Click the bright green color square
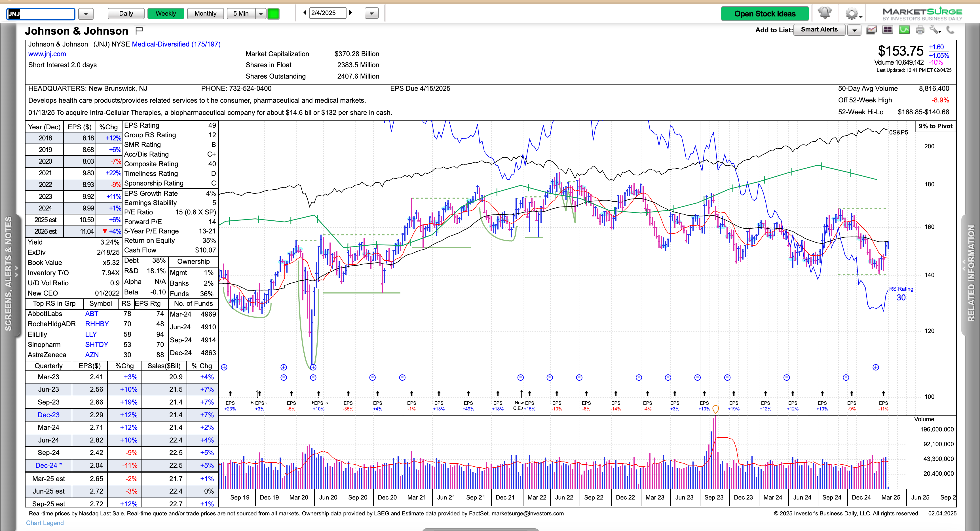Image resolution: width=980 pixels, height=531 pixels. click(273, 14)
